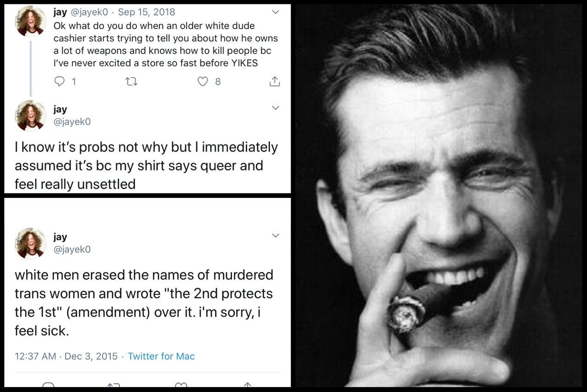This screenshot has height=392, width=587.
Task: Click jay's avatar on the Sep 15, 2018 tweet
Action: point(31,21)
